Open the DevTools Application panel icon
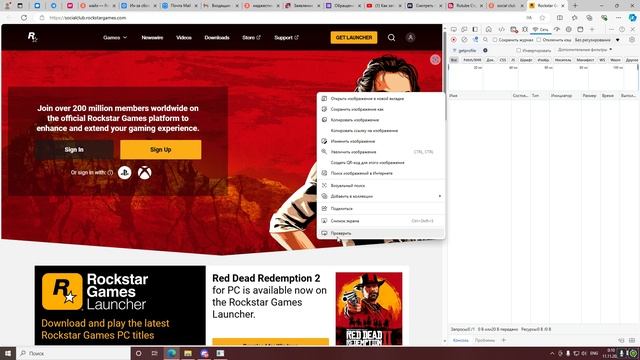The image size is (640, 360). pos(580,29)
